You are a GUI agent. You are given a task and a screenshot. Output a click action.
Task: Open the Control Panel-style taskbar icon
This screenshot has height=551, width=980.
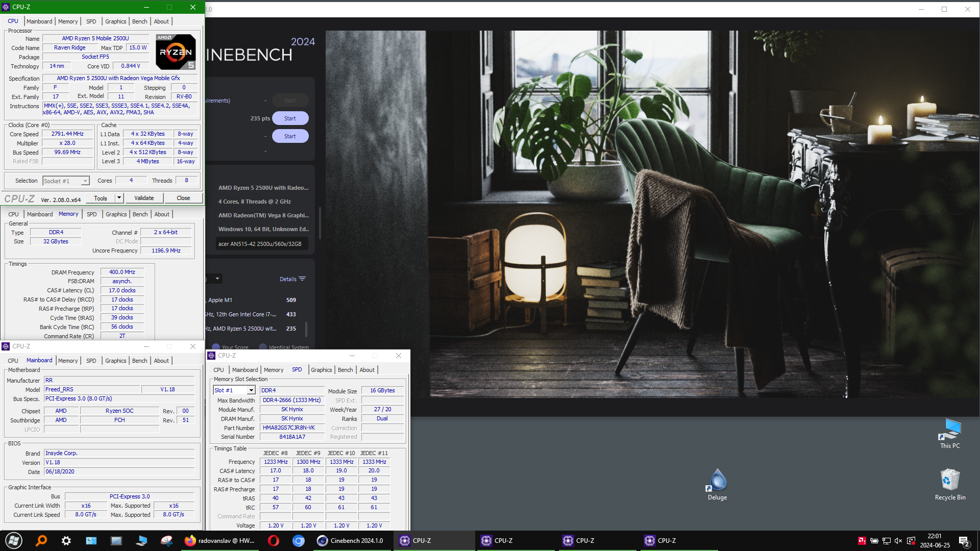tap(91, 540)
